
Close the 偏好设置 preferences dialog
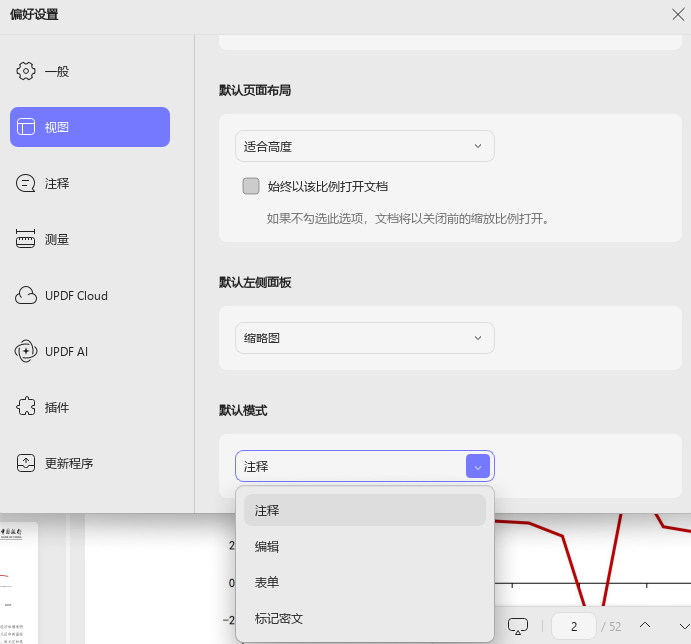click(x=678, y=15)
